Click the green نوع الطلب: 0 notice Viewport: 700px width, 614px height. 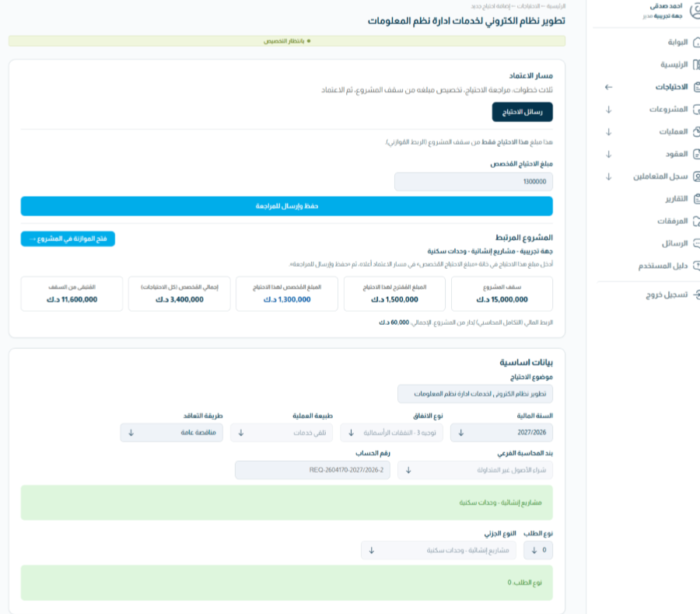click(286, 583)
